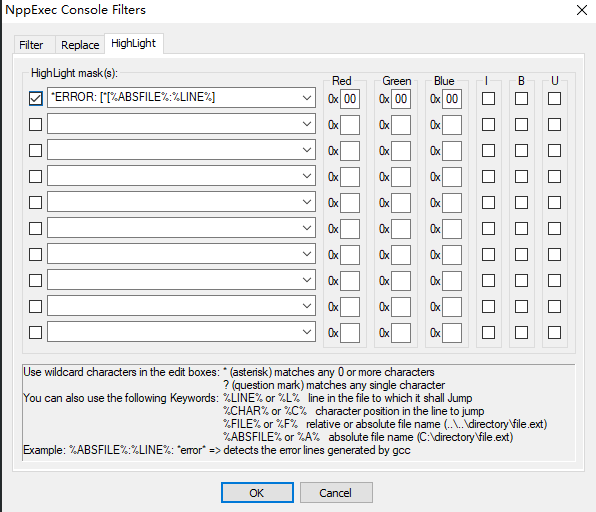596x512 pixels.
Task: Tick the fifth highlight mask checkbox
Action: (35, 203)
